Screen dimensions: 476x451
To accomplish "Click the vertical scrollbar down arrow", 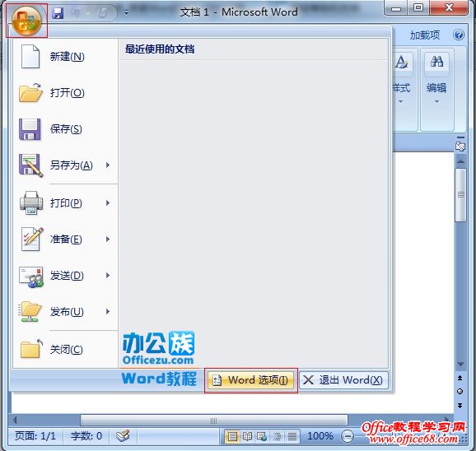I will tap(460, 364).
